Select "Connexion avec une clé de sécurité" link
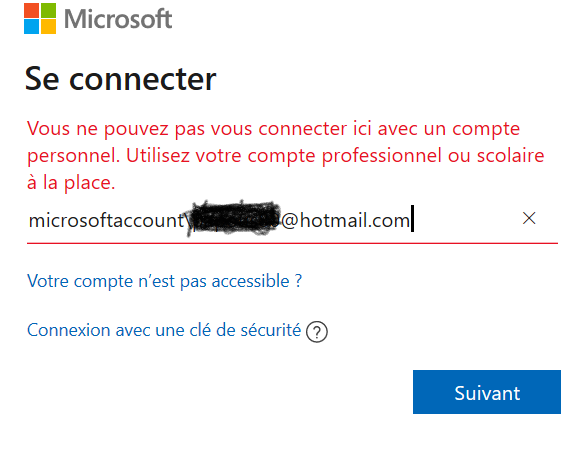 coord(164,330)
